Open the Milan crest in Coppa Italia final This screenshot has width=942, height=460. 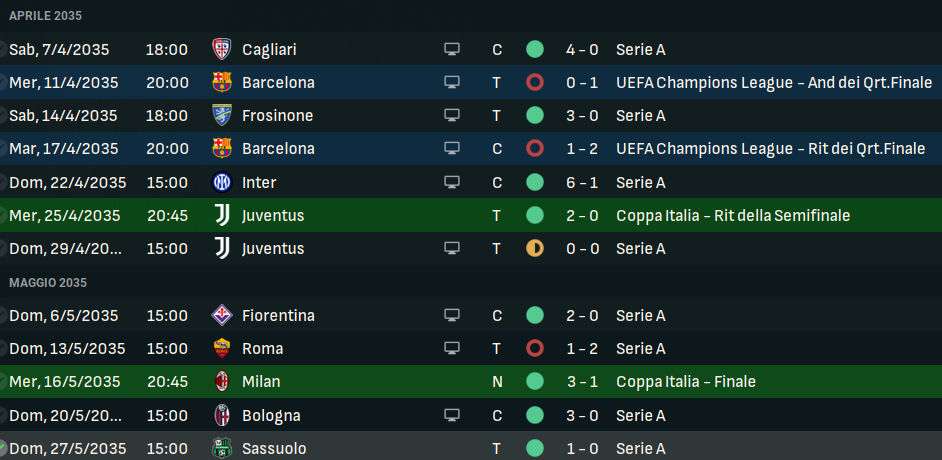click(222, 381)
